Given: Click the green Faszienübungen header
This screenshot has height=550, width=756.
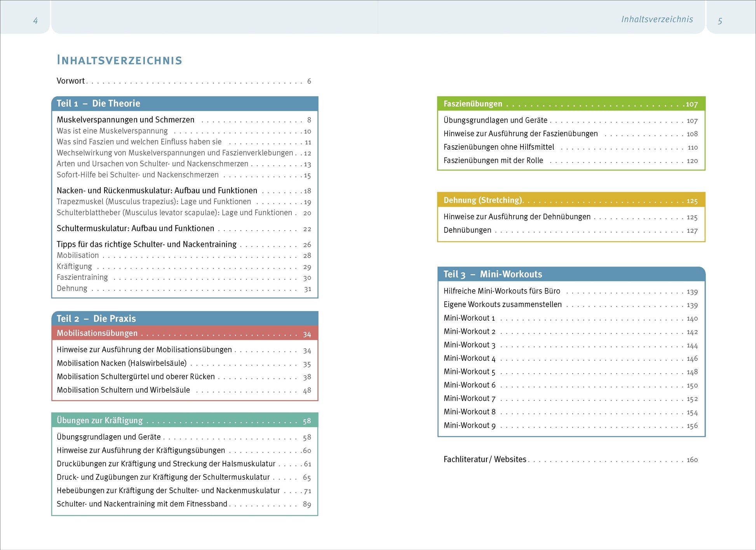Looking at the screenshot, I should tap(473, 104).
